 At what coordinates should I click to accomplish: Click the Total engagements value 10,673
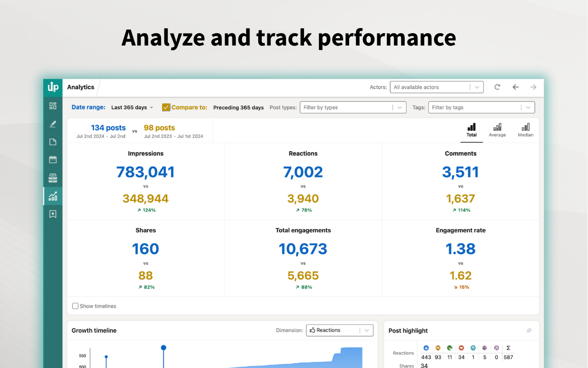tap(303, 249)
